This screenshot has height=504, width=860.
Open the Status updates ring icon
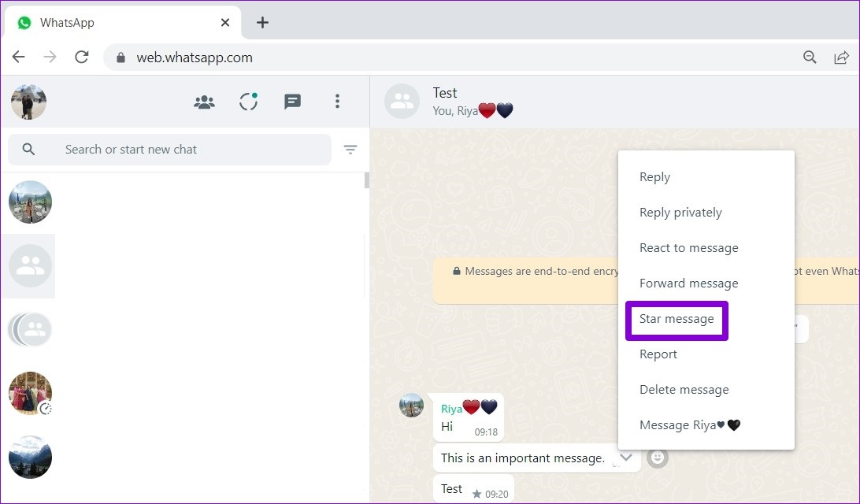pos(248,102)
